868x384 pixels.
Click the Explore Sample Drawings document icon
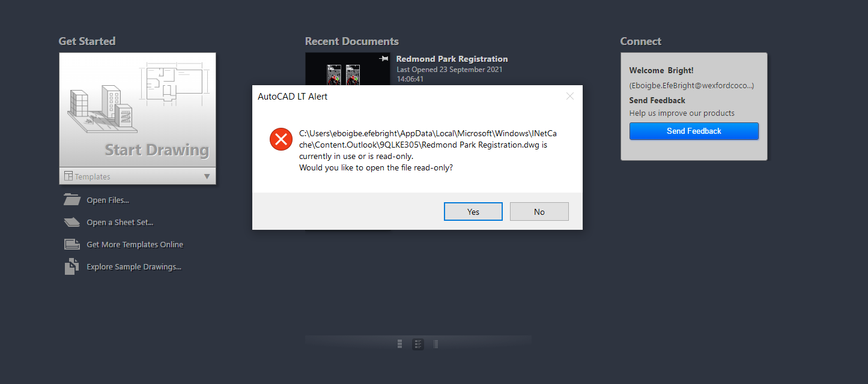pyautogui.click(x=71, y=266)
